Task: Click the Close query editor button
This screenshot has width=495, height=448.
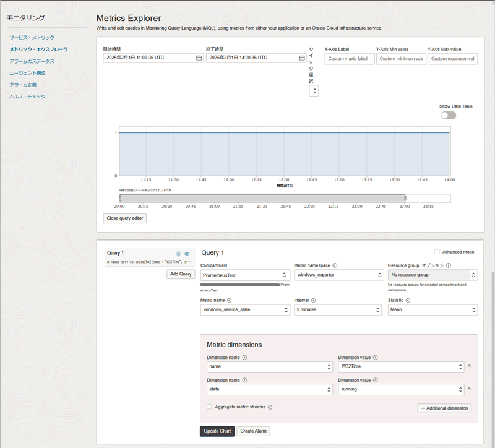Action: click(x=125, y=218)
